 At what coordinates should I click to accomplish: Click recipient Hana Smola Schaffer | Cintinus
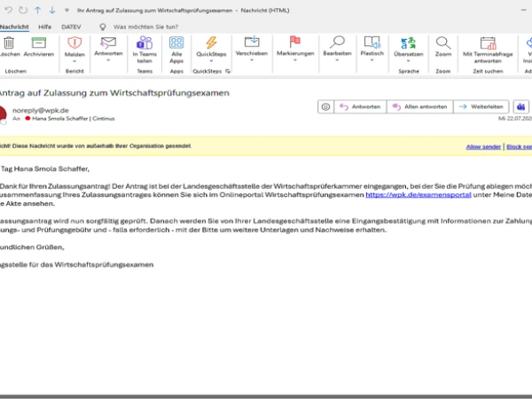tap(74, 119)
